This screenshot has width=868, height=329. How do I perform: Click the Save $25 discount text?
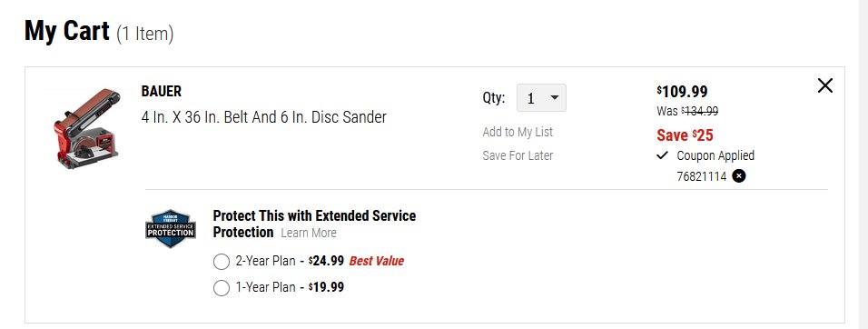(x=685, y=135)
